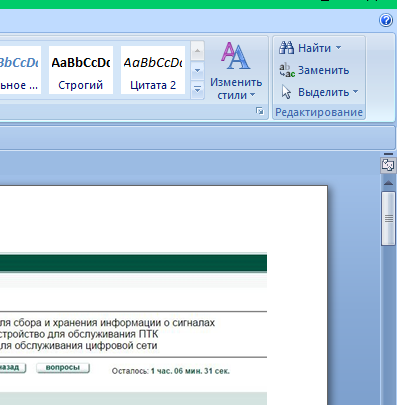Open the Styles dialog launcher
Screen dimensions: 397x405
click(x=260, y=111)
